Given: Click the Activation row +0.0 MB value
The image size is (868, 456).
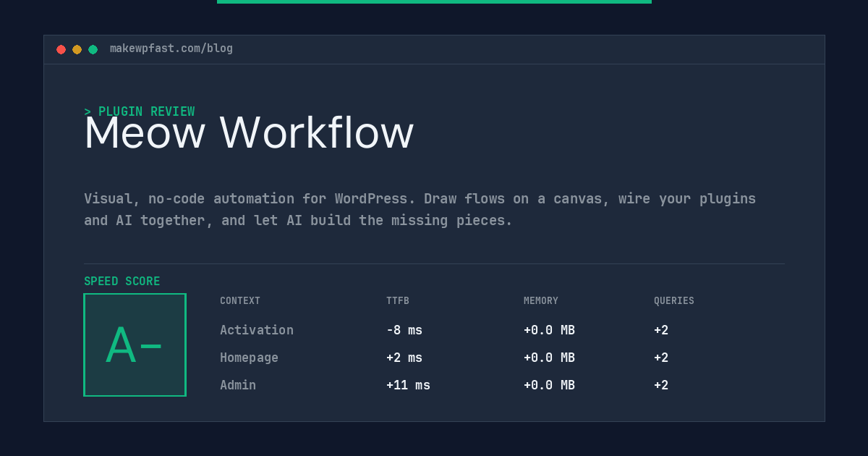Looking at the screenshot, I should pyautogui.click(x=549, y=330).
